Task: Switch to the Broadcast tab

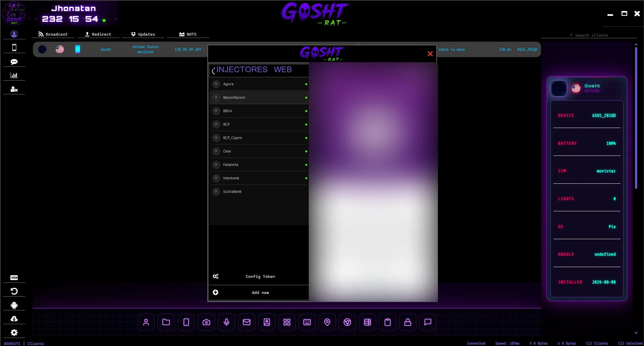Action: pyautogui.click(x=53, y=34)
